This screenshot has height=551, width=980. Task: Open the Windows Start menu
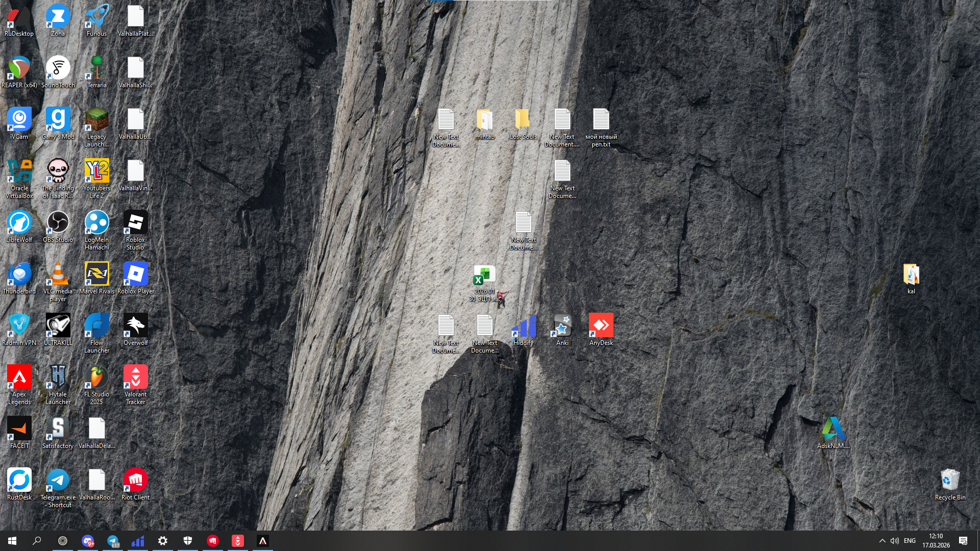12,541
